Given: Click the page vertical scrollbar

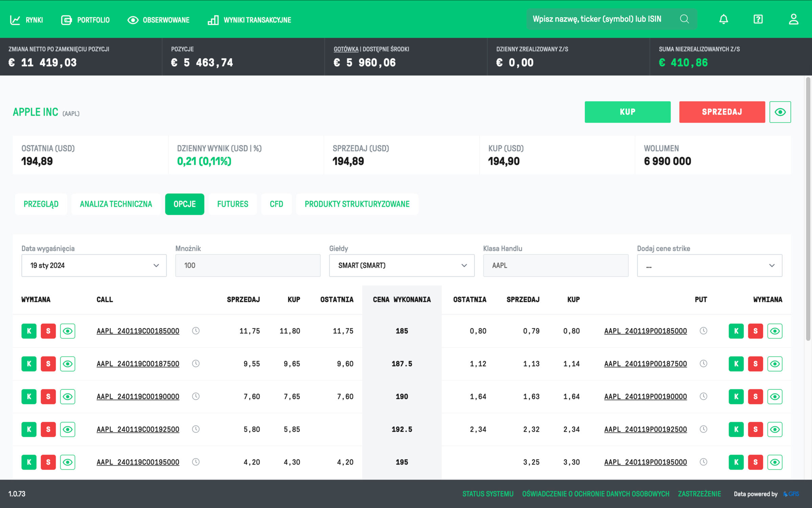Looking at the screenshot, I should pyautogui.click(x=808, y=209).
